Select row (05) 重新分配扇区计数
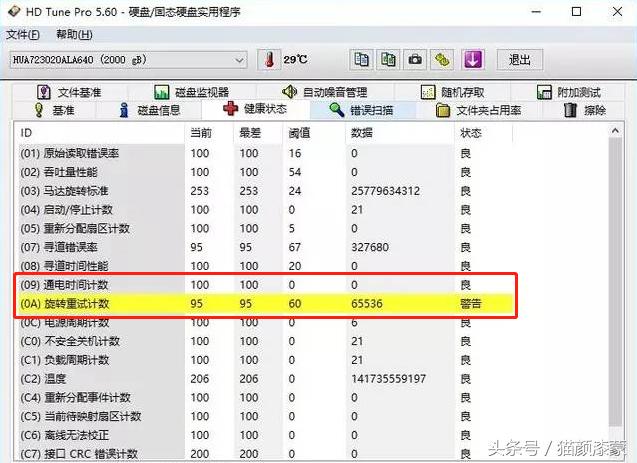 (x=264, y=228)
